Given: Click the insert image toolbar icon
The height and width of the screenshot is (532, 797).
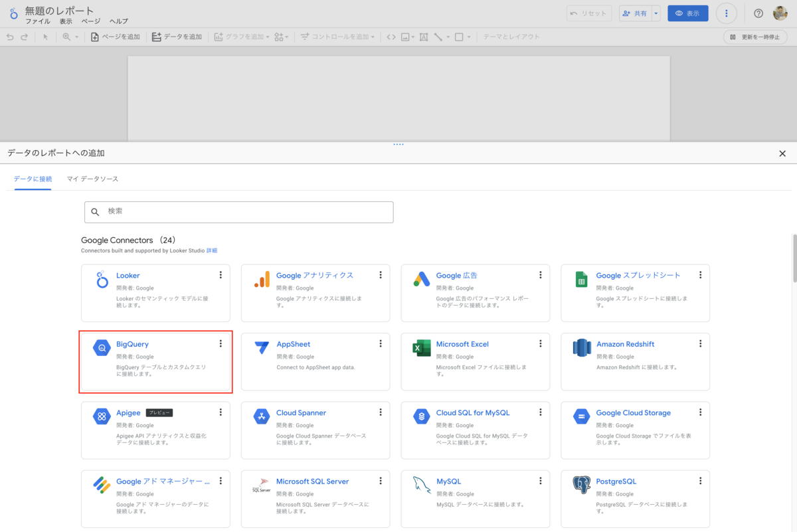Looking at the screenshot, I should [405, 37].
